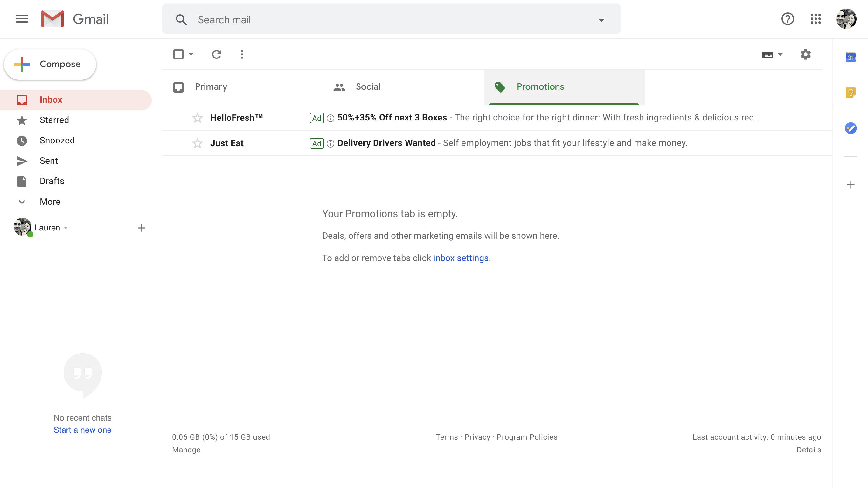The image size is (868, 488).
Task: Open inbox settings link
Action: click(461, 258)
